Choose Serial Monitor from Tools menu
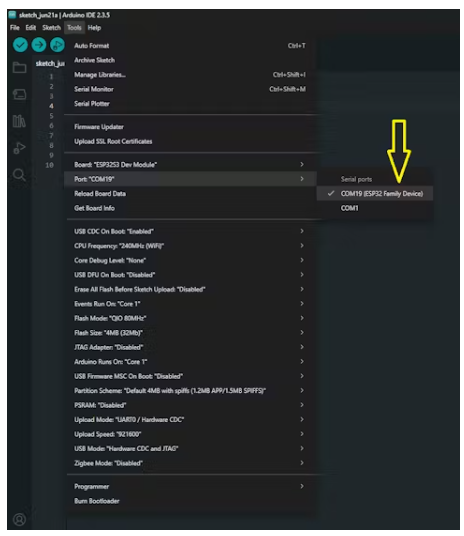The width and height of the screenshot is (464, 536). [190, 89]
